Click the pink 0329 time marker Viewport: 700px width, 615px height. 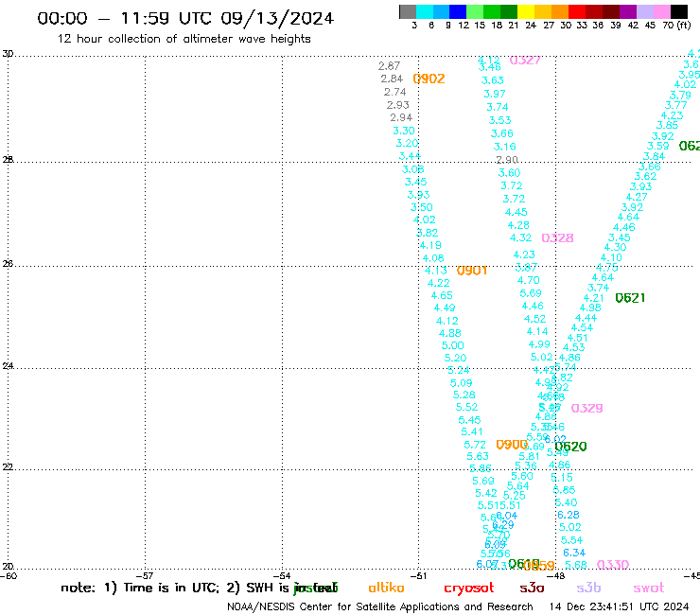pyautogui.click(x=587, y=408)
